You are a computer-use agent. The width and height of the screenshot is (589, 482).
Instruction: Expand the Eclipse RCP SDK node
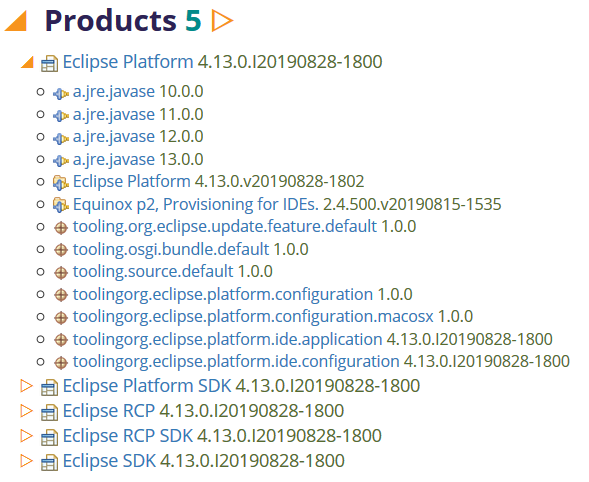[26, 436]
